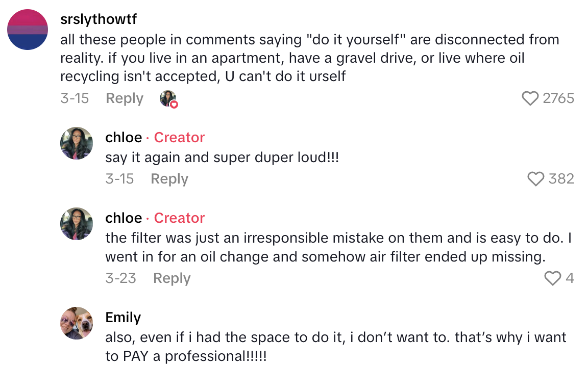Image resolution: width=588 pixels, height=365 pixels.
Task: Reply to chloe's air filter comment
Action: click(171, 278)
